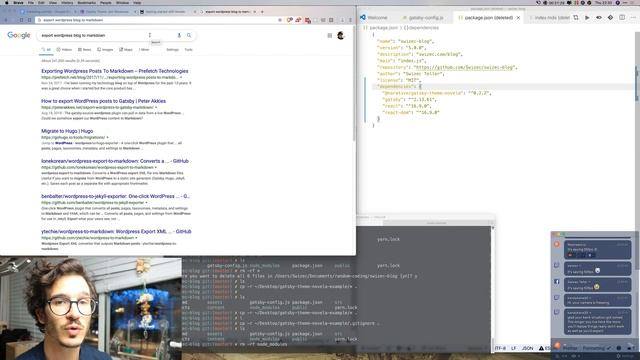
Task: Click the Brave Shields lion icon
Action: pos(289,20)
